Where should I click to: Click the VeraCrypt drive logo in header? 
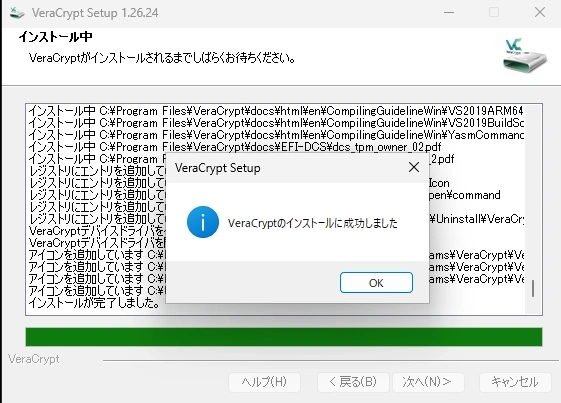525,55
